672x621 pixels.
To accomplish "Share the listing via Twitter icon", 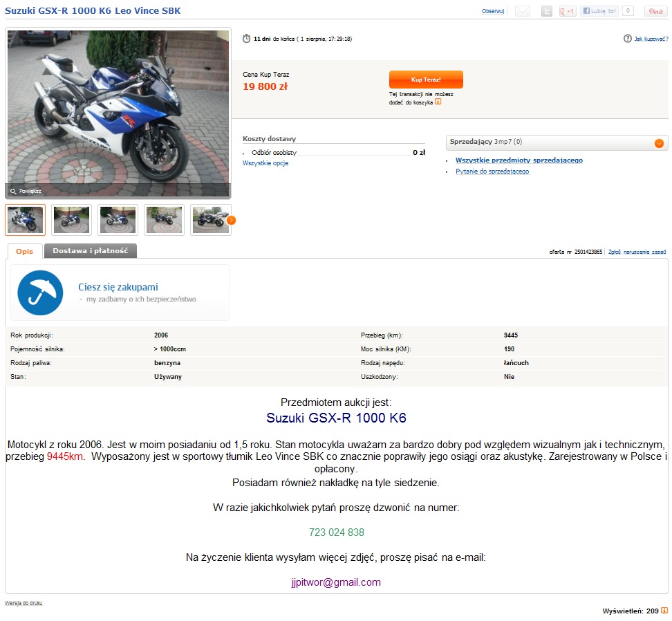I will (x=546, y=11).
